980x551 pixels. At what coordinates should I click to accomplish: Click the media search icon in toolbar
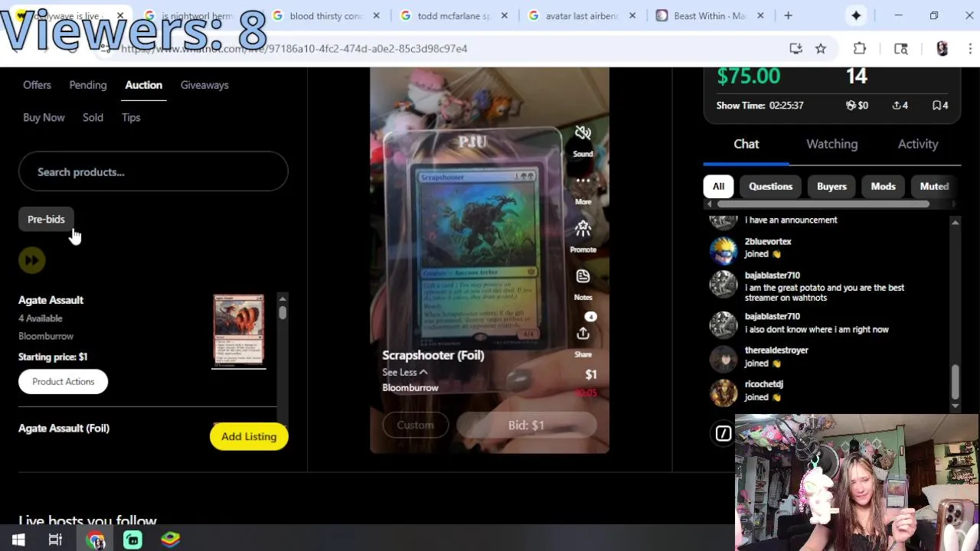(x=901, y=48)
